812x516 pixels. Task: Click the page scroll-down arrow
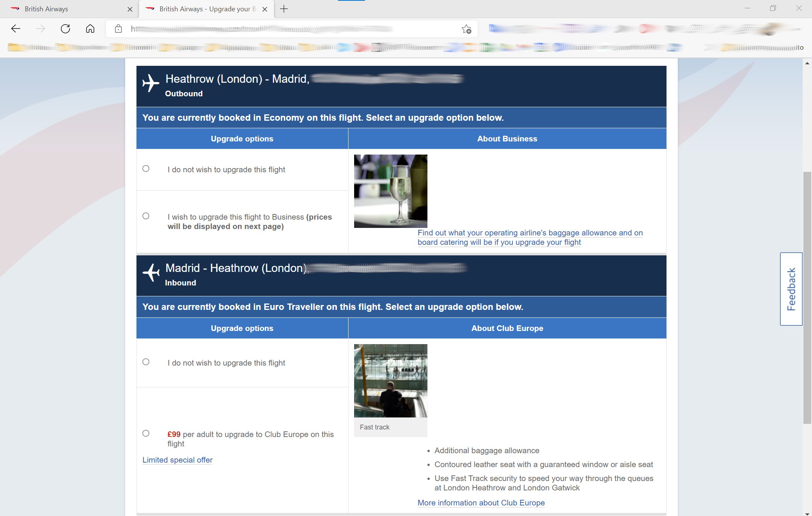pyautogui.click(x=807, y=513)
